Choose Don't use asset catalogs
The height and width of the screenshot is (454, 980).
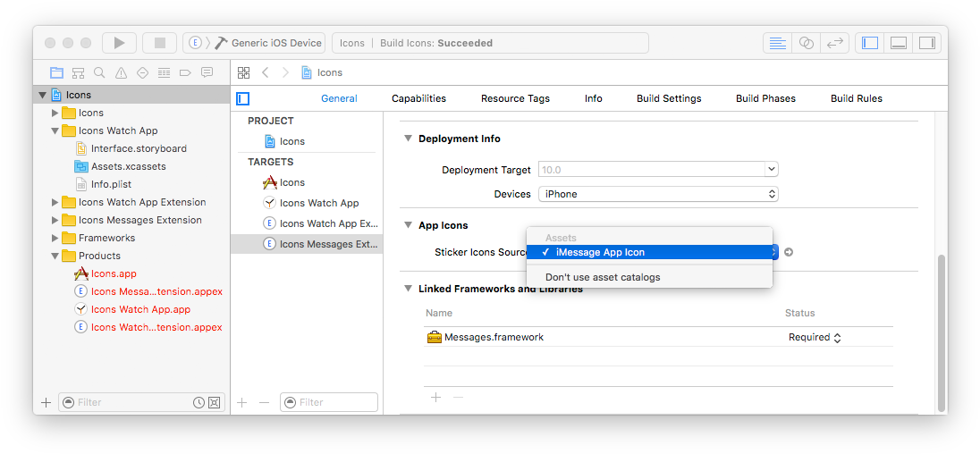click(x=649, y=277)
